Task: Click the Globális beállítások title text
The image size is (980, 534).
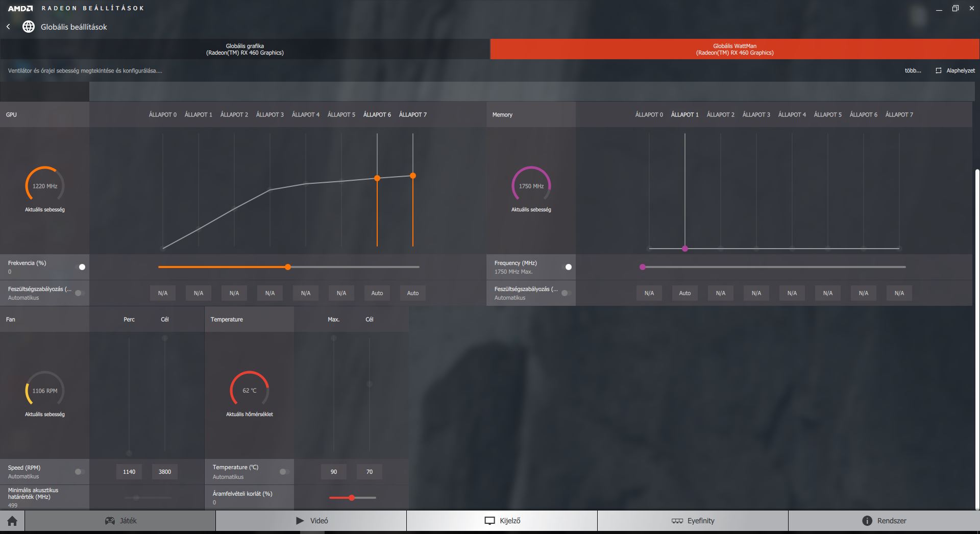Action: [x=74, y=27]
